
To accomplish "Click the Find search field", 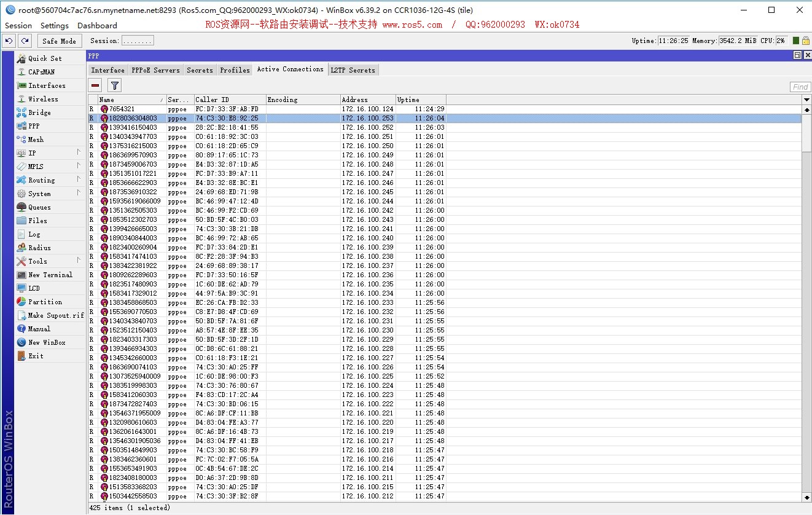I will tap(800, 87).
